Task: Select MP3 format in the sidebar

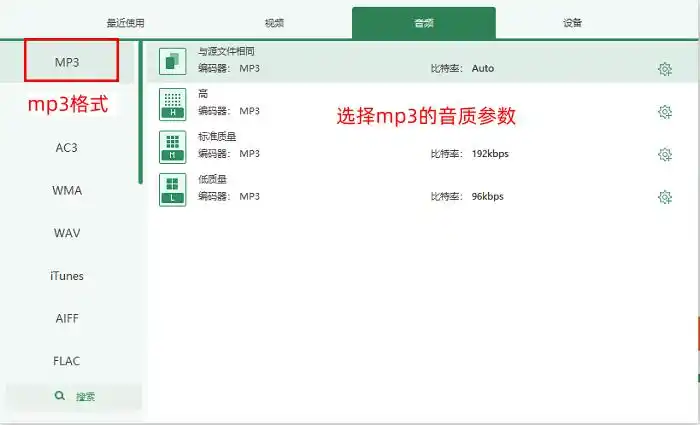Action: pyautogui.click(x=67, y=62)
